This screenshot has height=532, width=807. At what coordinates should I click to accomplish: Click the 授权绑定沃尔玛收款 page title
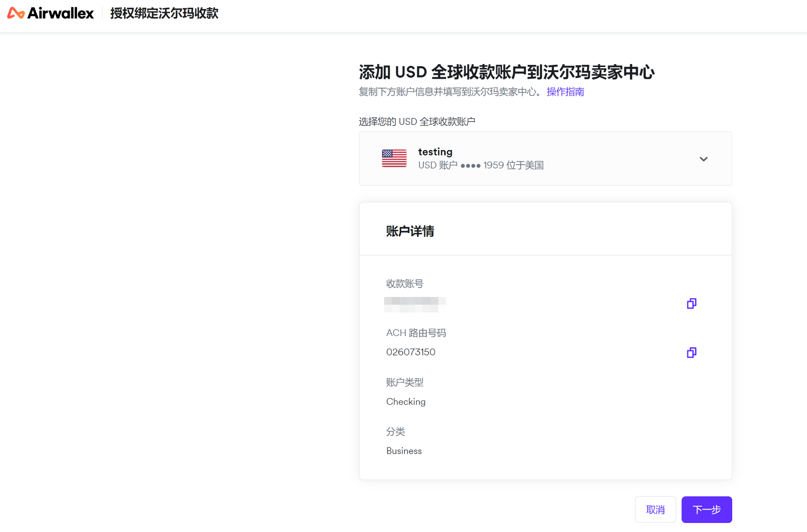(x=164, y=13)
